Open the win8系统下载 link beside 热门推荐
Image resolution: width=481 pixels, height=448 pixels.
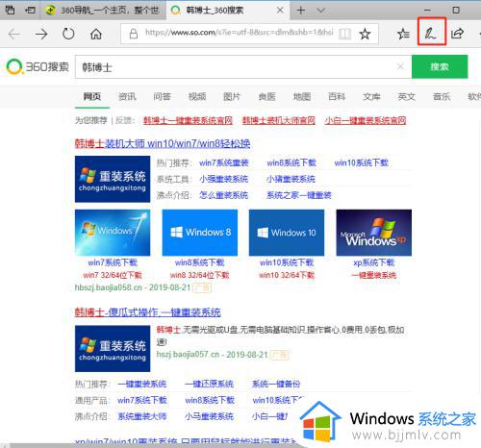point(291,162)
